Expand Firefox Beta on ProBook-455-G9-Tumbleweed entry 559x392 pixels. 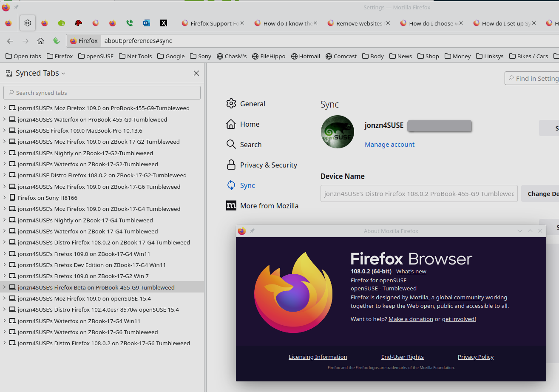click(x=5, y=287)
